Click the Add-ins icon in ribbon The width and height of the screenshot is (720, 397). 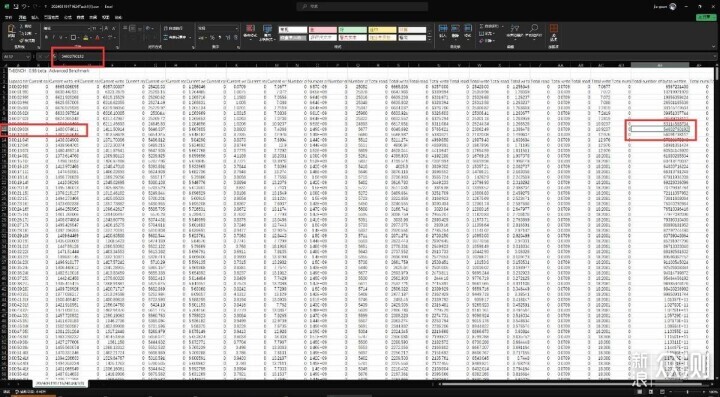(554, 31)
